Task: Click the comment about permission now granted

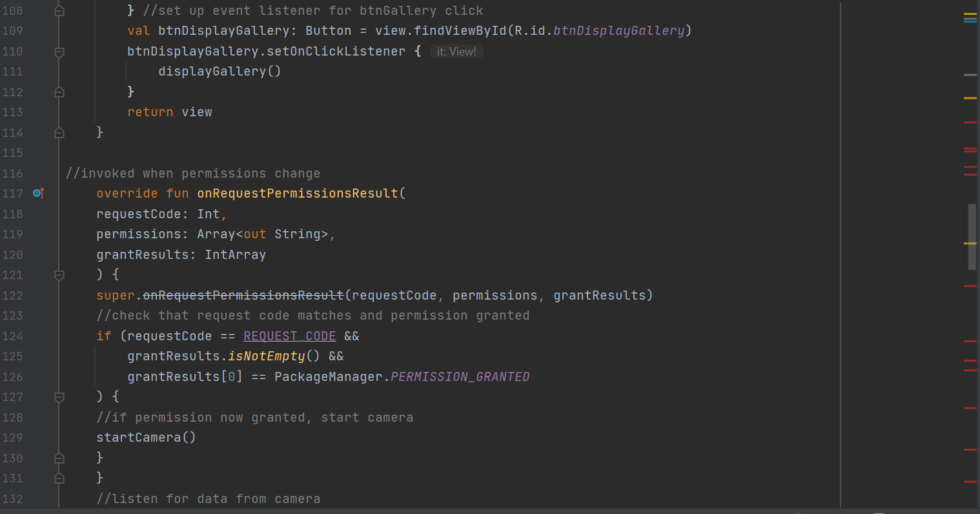Action: tap(255, 417)
